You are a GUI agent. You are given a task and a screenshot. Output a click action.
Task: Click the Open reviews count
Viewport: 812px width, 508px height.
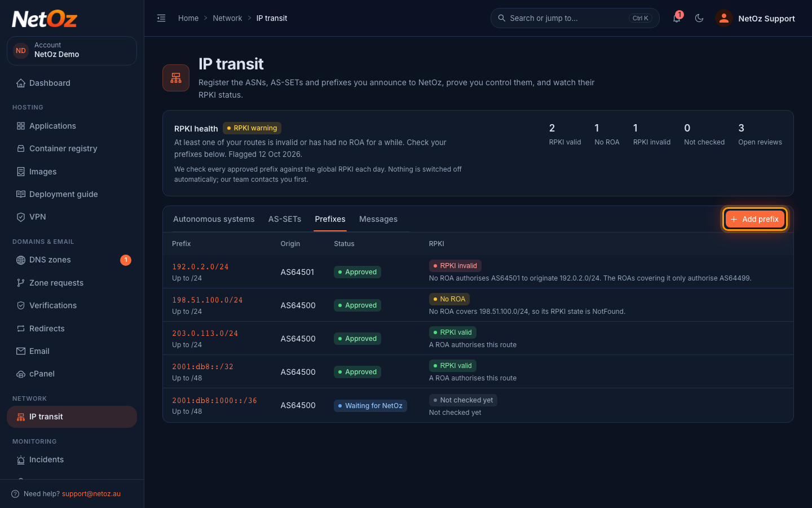pyautogui.click(x=760, y=134)
